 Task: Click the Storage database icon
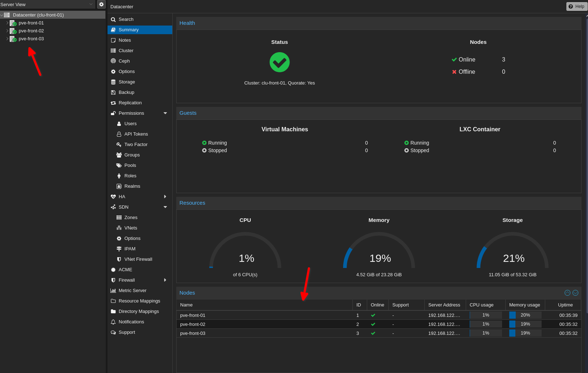(x=113, y=82)
